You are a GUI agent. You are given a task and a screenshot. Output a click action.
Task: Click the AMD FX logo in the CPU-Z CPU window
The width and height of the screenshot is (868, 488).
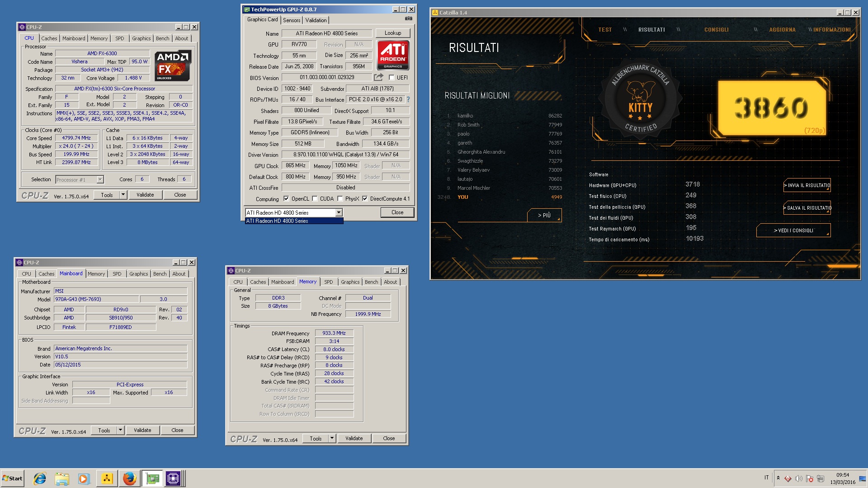pos(173,66)
